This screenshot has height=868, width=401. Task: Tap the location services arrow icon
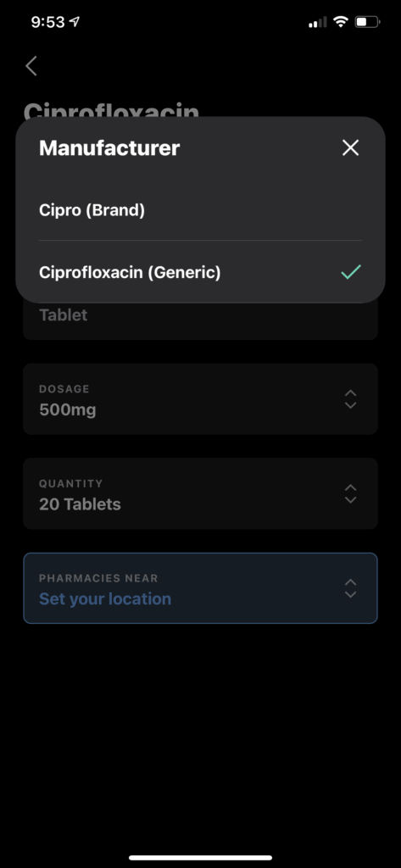click(75, 21)
